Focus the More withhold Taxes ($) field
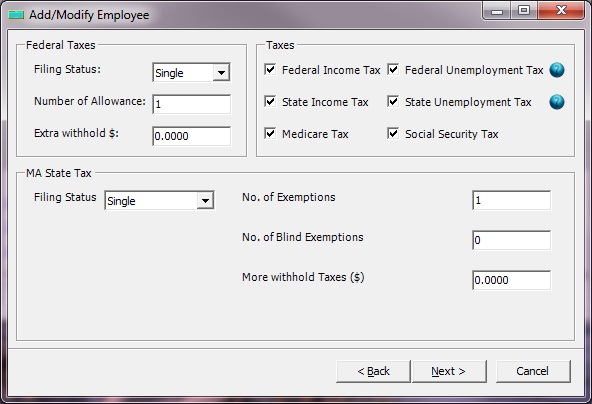This screenshot has height=404, width=592. point(511,280)
